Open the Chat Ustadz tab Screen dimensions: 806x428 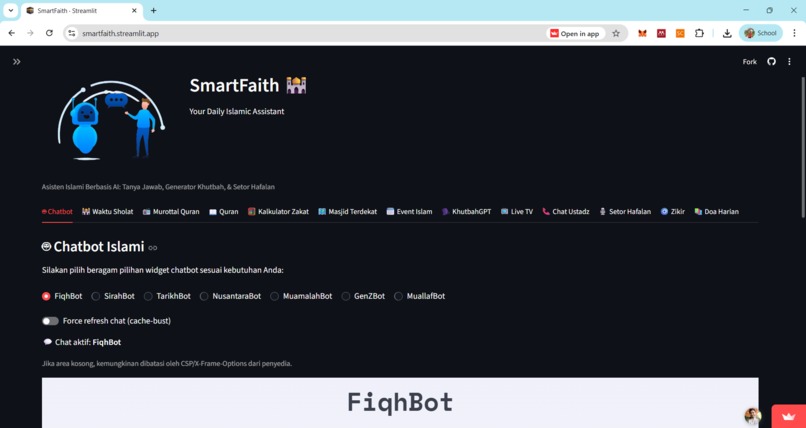[566, 212]
